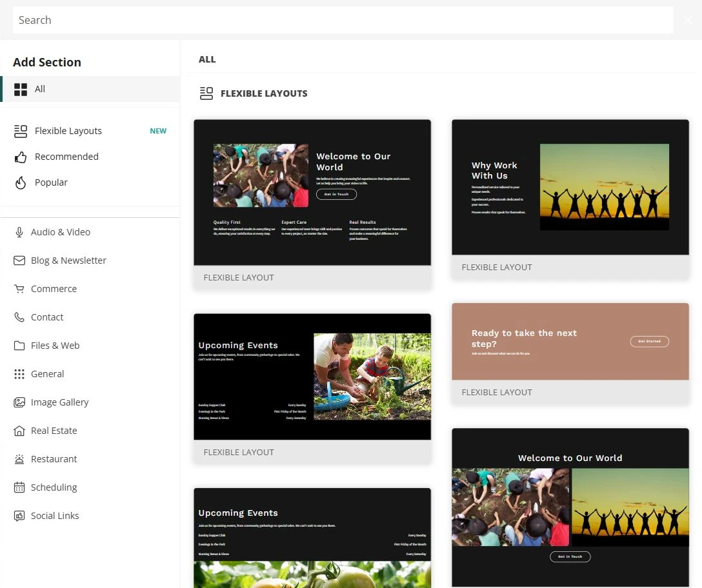Click the ALL heading text
The height and width of the screenshot is (588, 702).
tap(207, 59)
